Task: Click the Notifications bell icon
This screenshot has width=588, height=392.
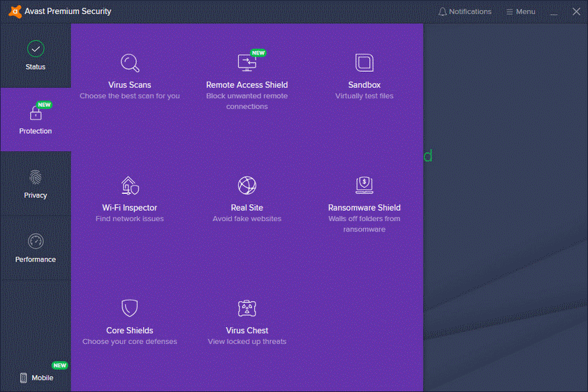Action: pos(443,12)
